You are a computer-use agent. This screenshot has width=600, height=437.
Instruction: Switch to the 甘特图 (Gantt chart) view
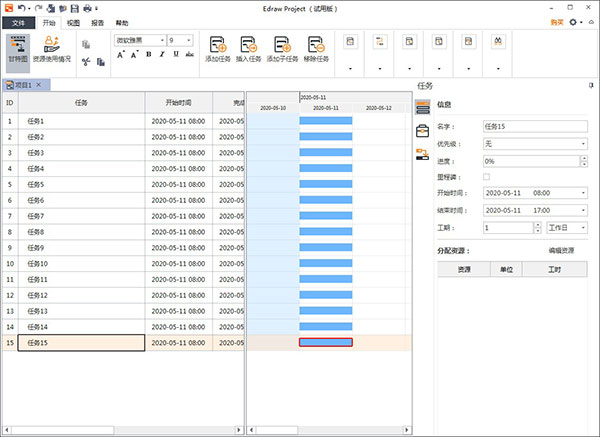click(17, 50)
